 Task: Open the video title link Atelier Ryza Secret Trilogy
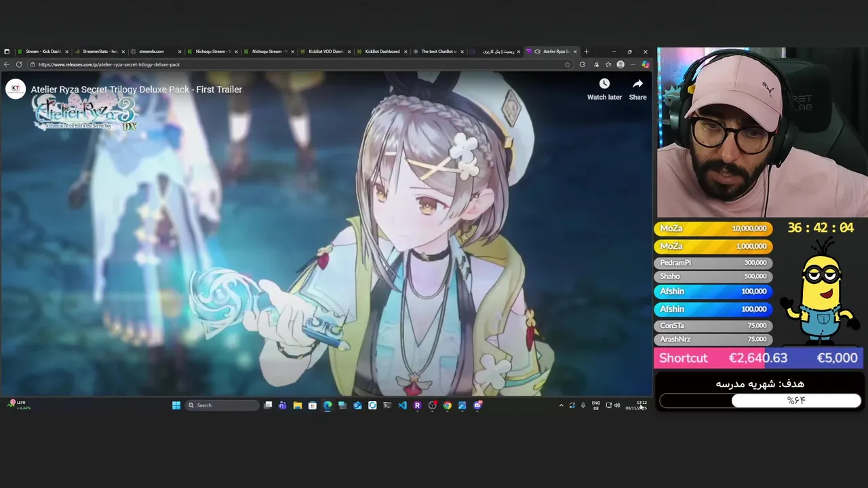(x=136, y=89)
